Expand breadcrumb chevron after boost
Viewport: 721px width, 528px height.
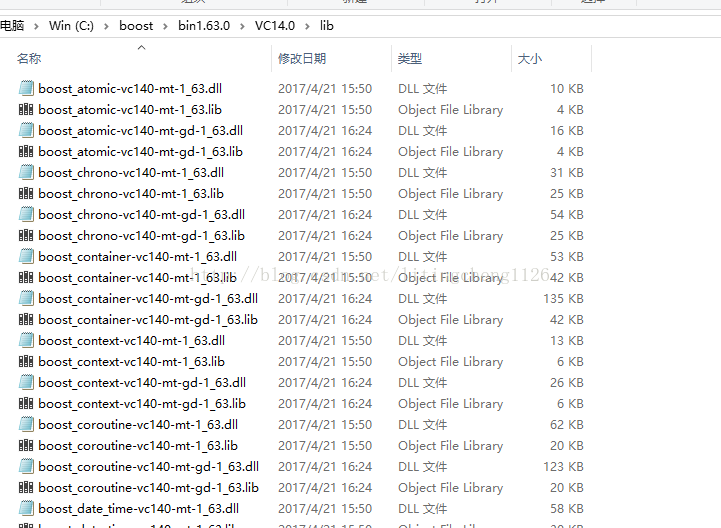(165, 26)
